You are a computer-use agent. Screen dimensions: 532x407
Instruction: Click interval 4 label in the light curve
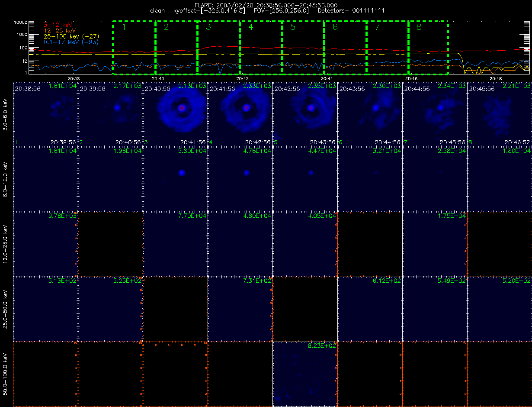250,27
